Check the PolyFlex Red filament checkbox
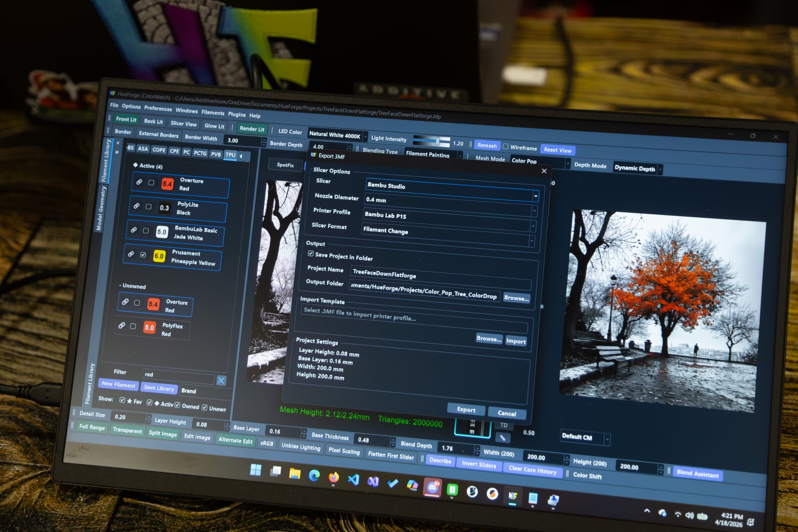The height and width of the screenshot is (532, 798). tap(133, 326)
